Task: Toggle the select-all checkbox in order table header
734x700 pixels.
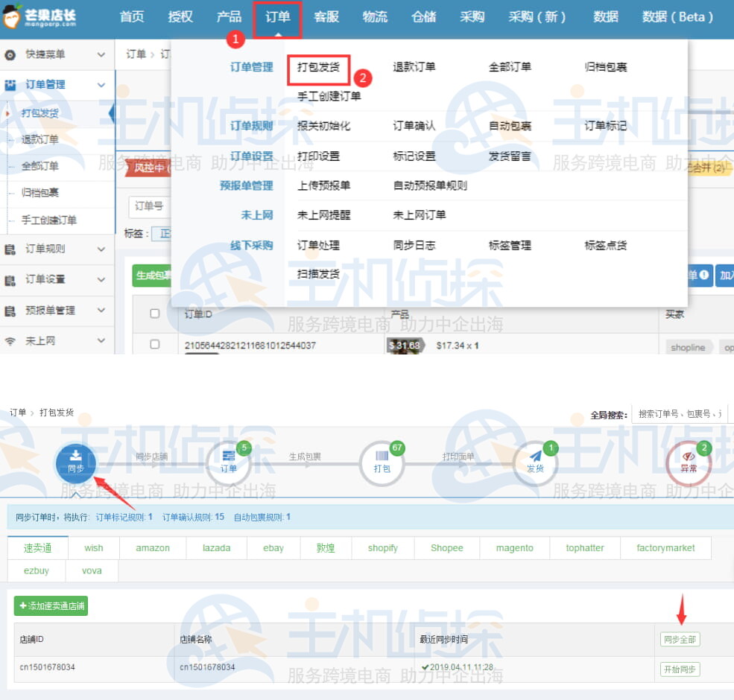Action: tap(155, 314)
